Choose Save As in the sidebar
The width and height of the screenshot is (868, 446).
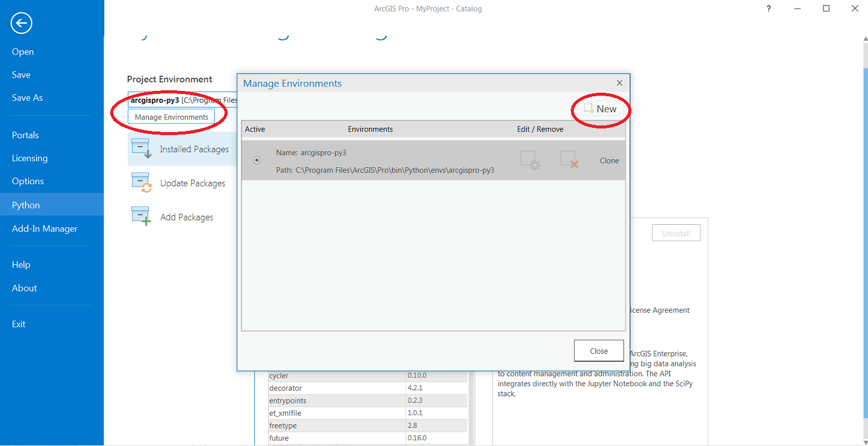[27, 98]
